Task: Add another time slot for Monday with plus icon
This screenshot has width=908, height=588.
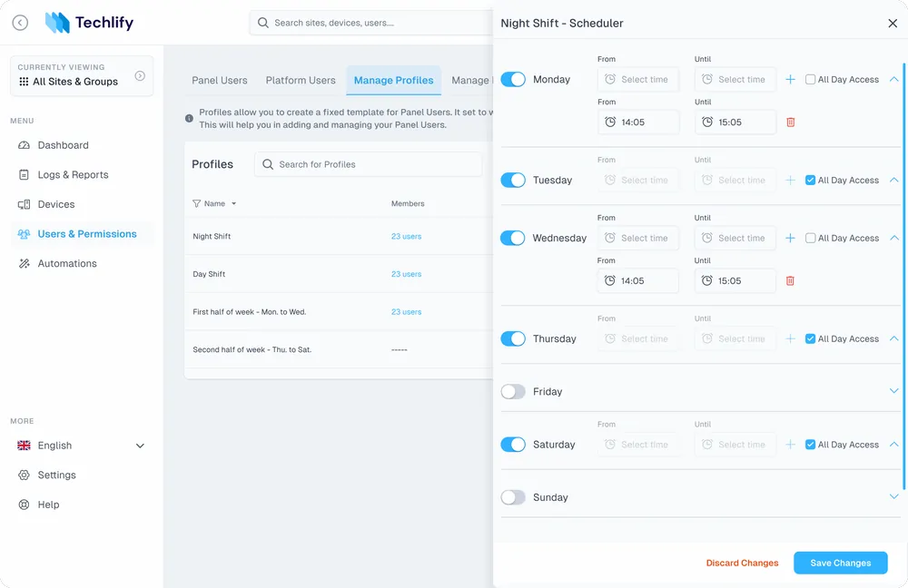Action: tap(790, 79)
